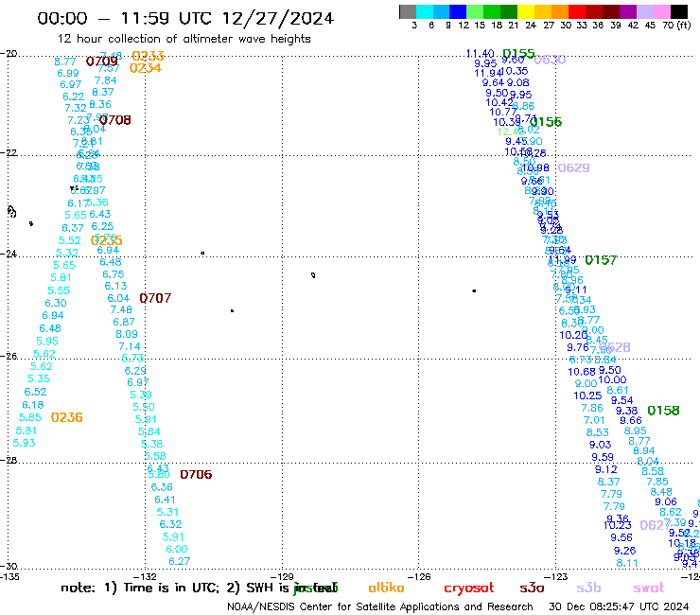
Task: Select the wave height value 8.11
Action: click(627, 563)
